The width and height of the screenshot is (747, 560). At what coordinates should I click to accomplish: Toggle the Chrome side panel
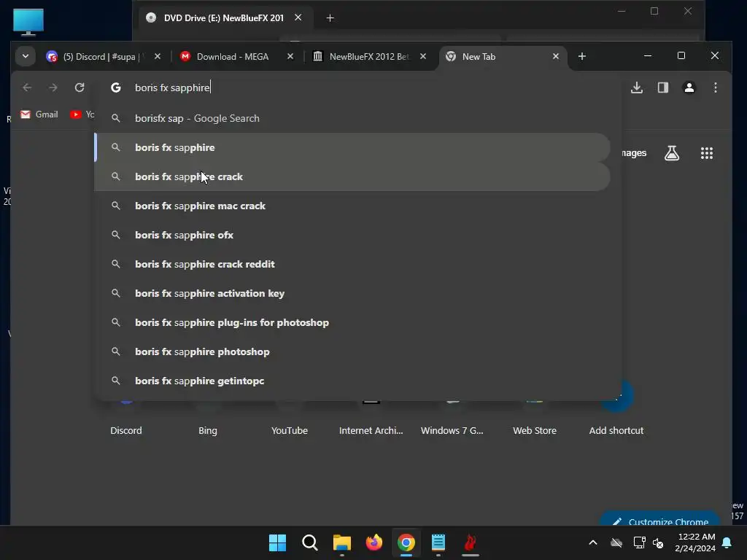(663, 87)
